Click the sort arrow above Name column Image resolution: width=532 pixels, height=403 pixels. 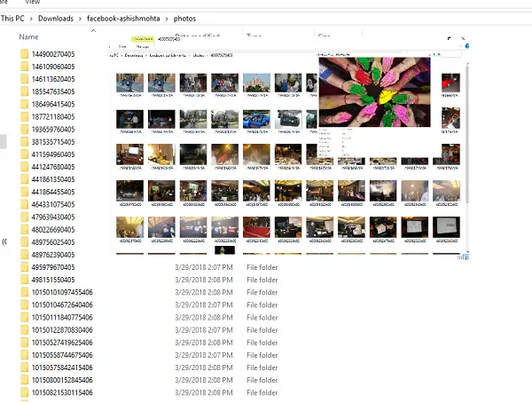(93, 31)
